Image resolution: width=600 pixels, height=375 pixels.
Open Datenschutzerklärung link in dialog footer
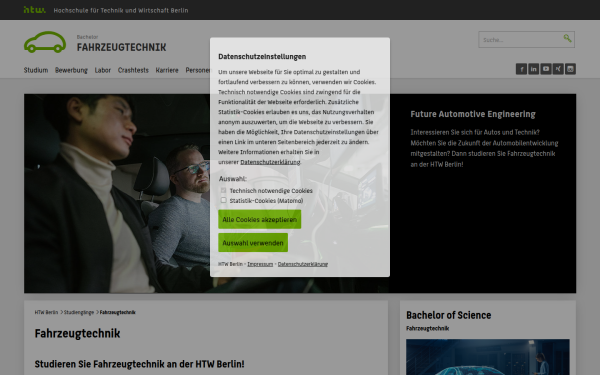click(x=303, y=264)
